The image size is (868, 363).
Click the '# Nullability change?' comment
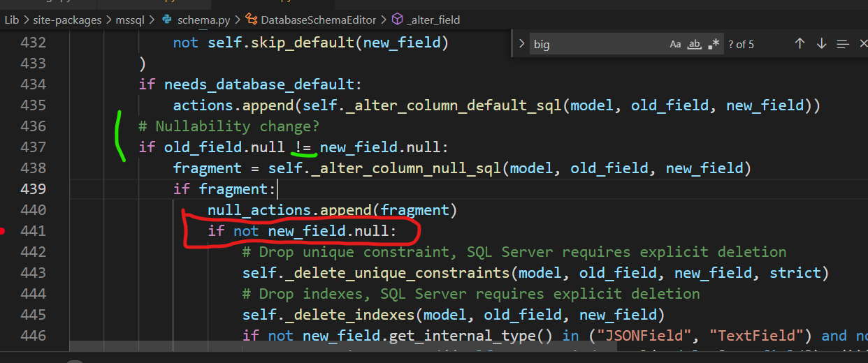pos(229,126)
